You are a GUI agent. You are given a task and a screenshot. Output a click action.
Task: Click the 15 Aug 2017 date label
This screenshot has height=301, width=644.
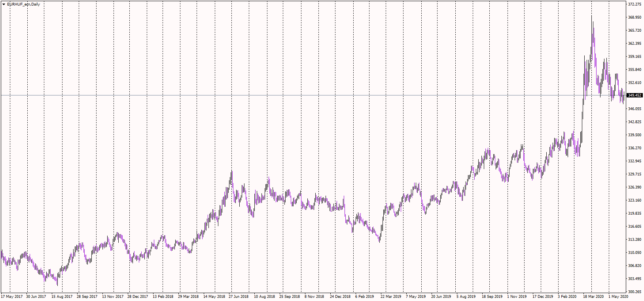click(62, 297)
